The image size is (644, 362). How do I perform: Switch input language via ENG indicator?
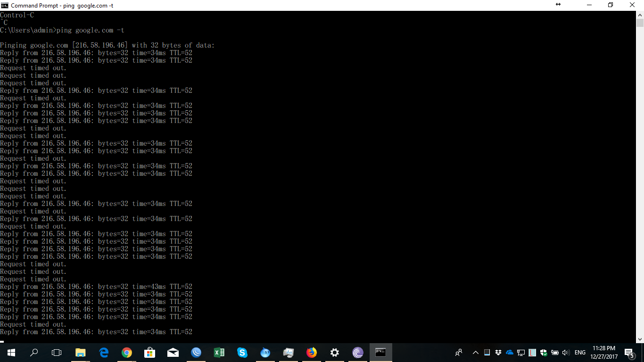[580, 353]
